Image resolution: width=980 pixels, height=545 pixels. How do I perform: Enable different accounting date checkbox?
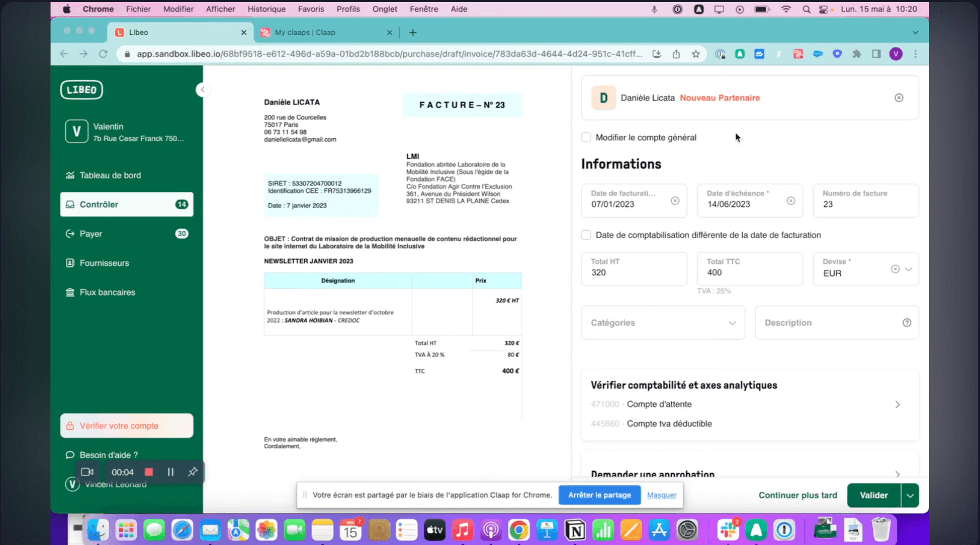(x=586, y=235)
